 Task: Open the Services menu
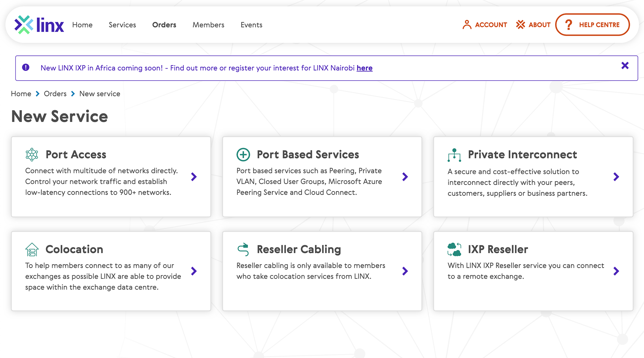[x=122, y=25]
